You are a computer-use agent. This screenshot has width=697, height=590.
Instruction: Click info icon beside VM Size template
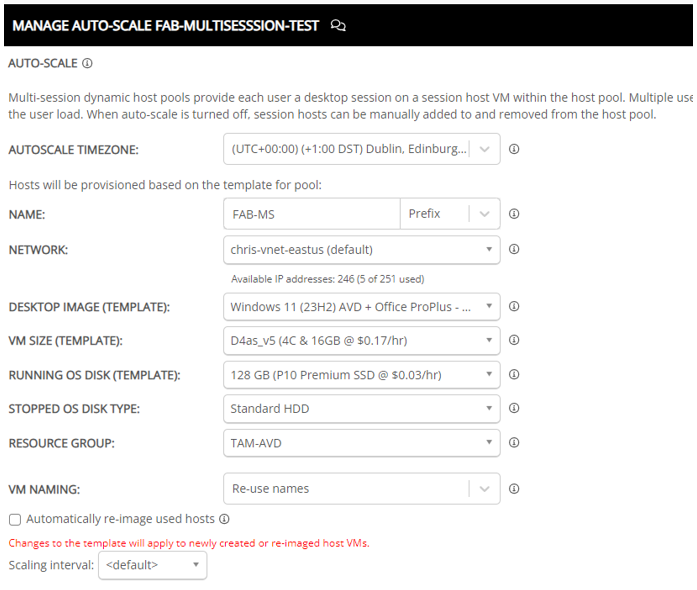click(514, 340)
